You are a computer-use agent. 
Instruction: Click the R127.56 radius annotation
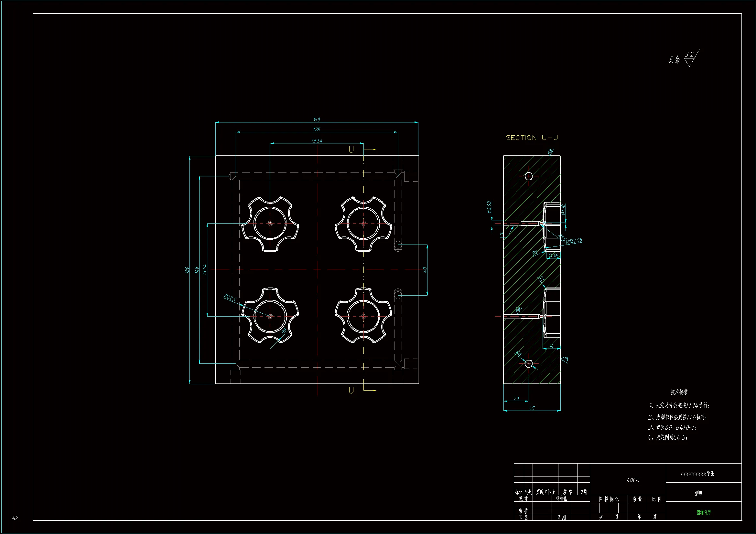click(x=574, y=241)
